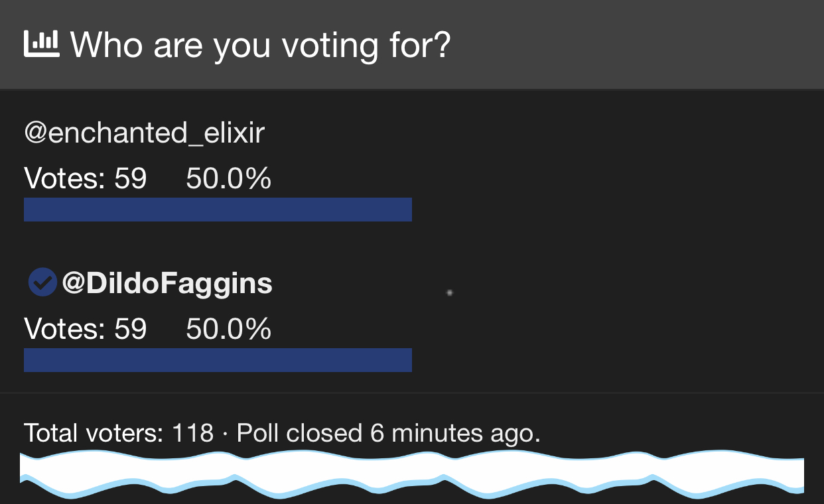Click the poll bar-chart icon
Viewport: 824px width, 504px height.
point(42,44)
